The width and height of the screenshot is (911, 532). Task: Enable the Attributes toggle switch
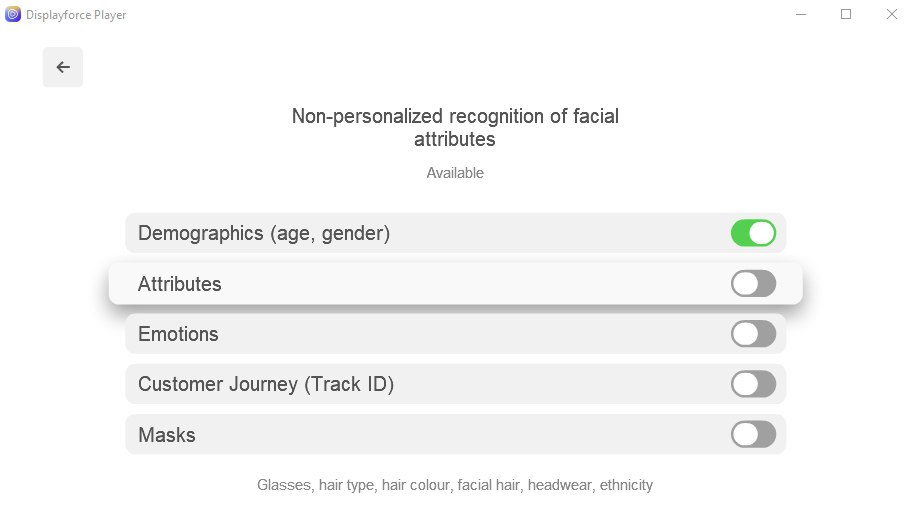pos(753,284)
